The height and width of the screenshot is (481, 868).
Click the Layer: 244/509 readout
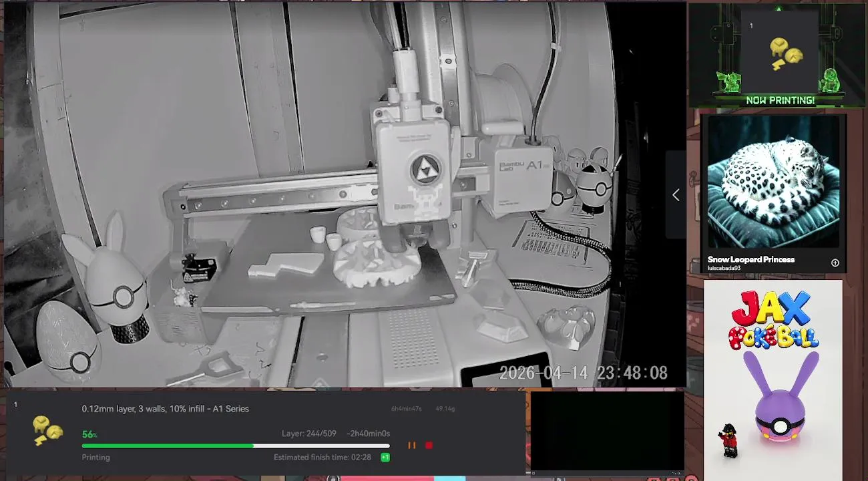click(x=308, y=434)
